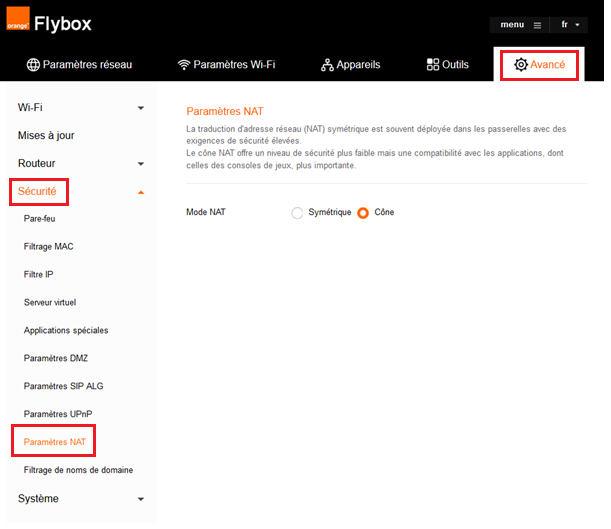
Task: Click the Orange logo
Action: click(x=18, y=18)
